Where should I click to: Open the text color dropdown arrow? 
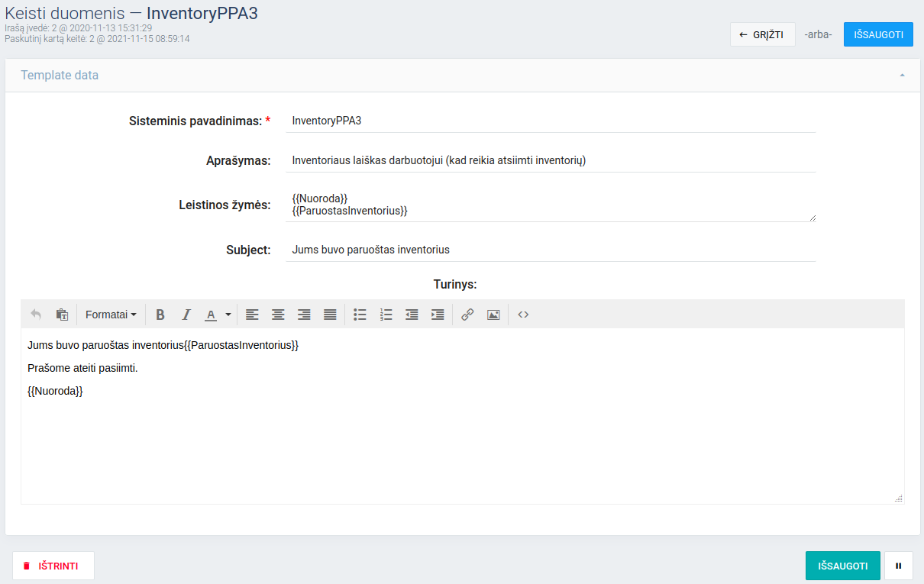tap(228, 315)
